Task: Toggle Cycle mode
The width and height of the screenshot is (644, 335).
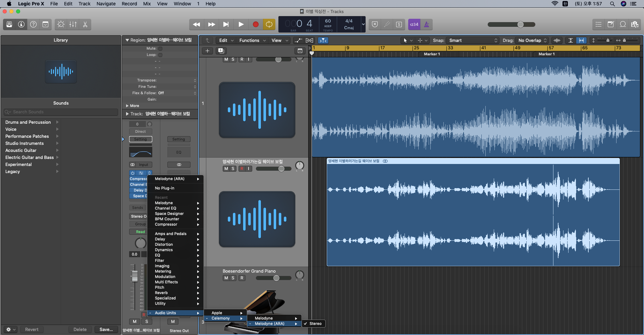Action: point(269,24)
